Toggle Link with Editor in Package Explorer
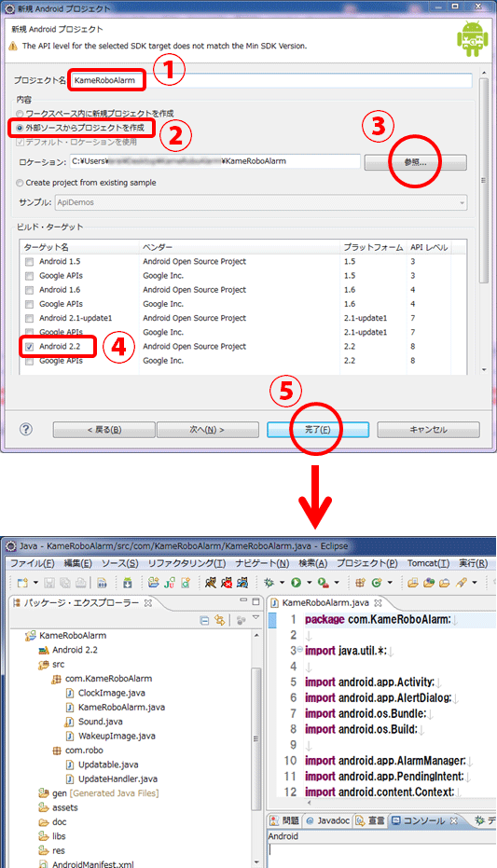Image resolution: width=497 pixels, height=868 pixels. coord(220,621)
